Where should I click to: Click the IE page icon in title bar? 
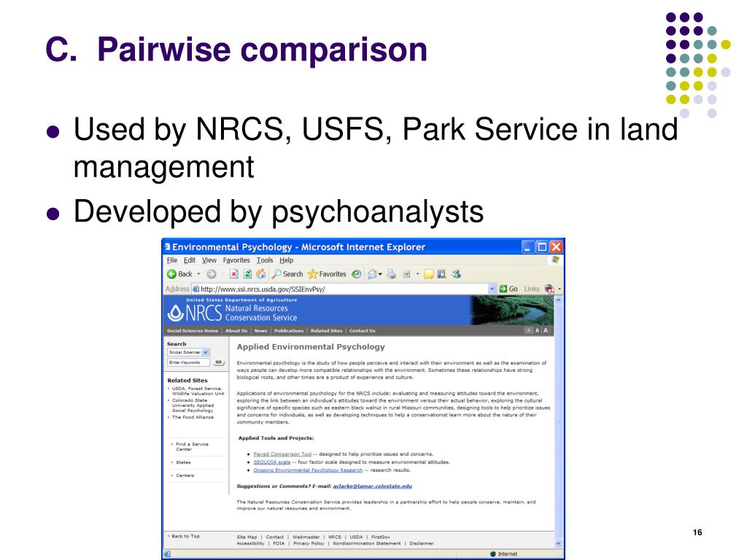(x=167, y=246)
